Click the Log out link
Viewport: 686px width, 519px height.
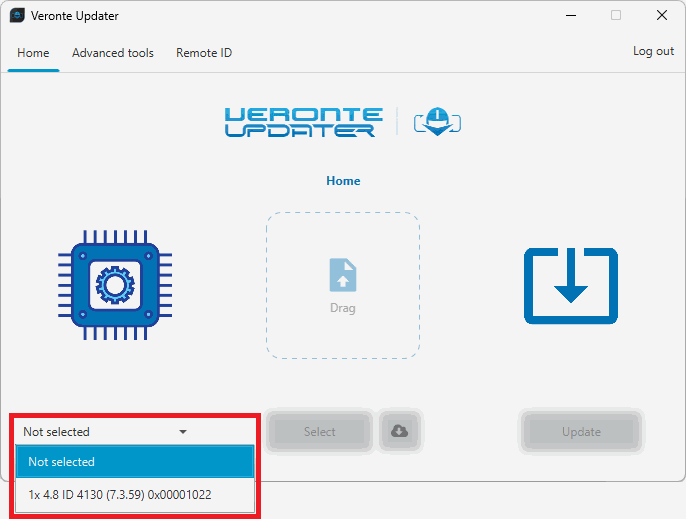tap(653, 51)
